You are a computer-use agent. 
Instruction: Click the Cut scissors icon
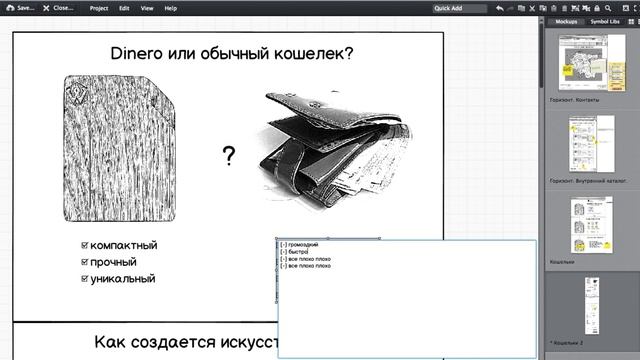[532, 8]
